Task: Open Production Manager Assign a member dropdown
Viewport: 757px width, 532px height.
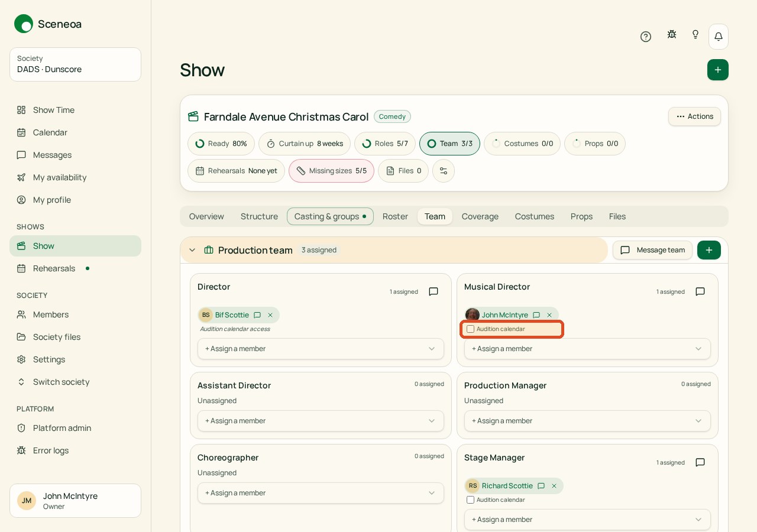Action: point(587,421)
